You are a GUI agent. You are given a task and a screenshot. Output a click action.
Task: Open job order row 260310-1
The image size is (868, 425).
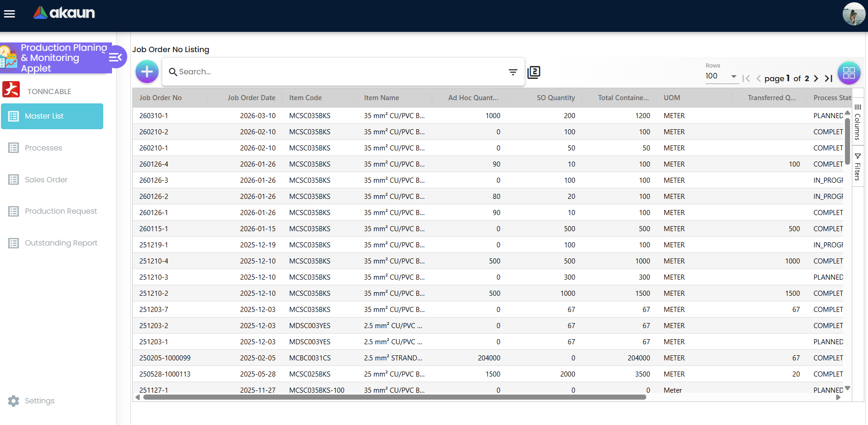[154, 116]
